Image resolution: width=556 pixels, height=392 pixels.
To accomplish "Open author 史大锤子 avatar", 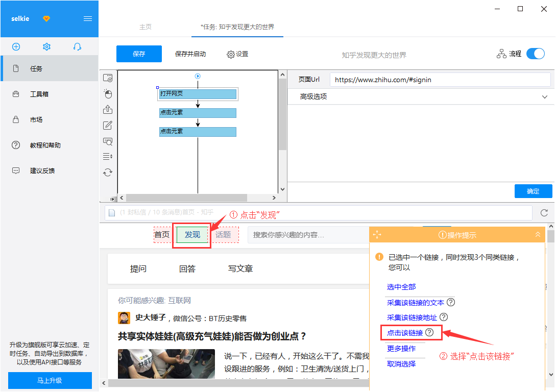I will tap(124, 318).
